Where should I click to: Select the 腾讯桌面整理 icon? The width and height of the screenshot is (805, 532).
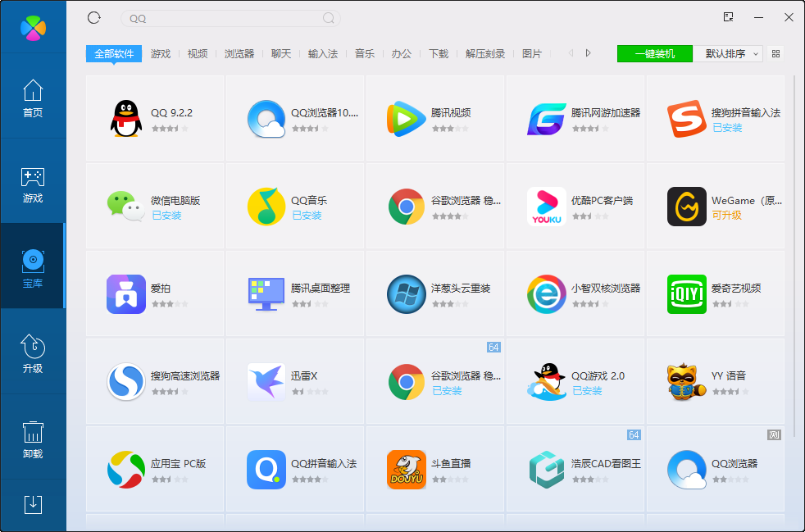[266, 294]
